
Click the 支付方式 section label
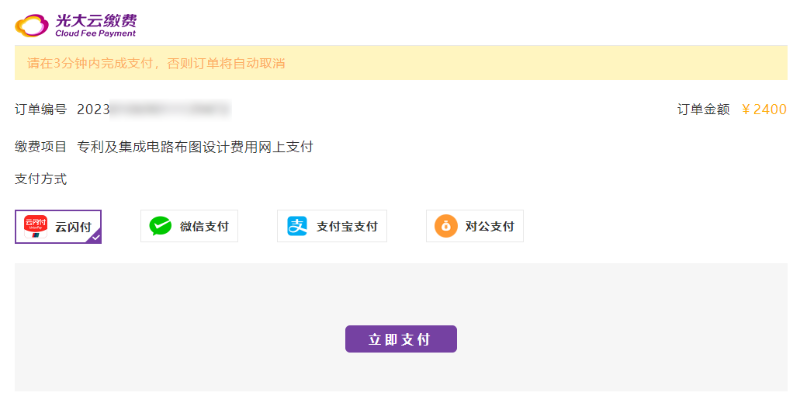click(41, 179)
